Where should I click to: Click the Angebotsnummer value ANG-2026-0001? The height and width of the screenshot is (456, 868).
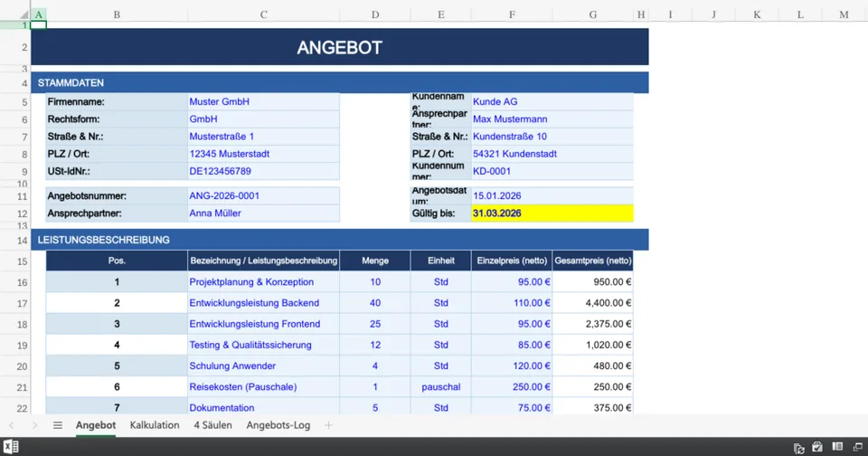263,195
